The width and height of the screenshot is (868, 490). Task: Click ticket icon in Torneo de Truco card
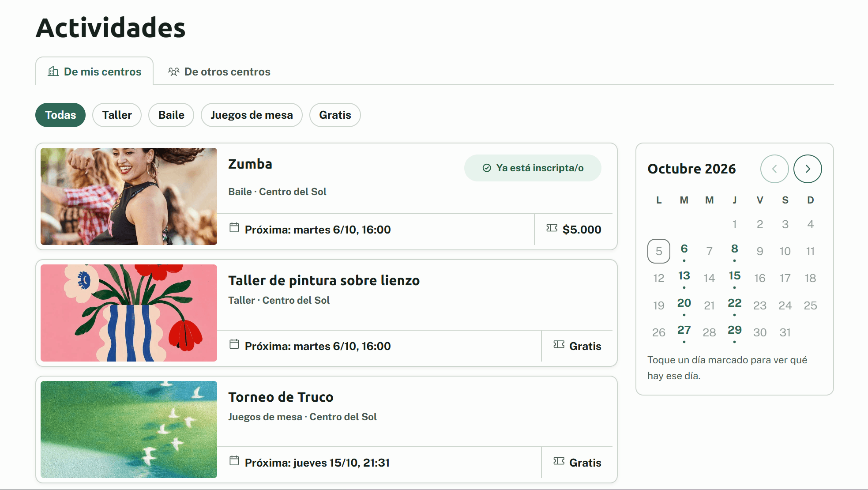(x=559, y=461)
